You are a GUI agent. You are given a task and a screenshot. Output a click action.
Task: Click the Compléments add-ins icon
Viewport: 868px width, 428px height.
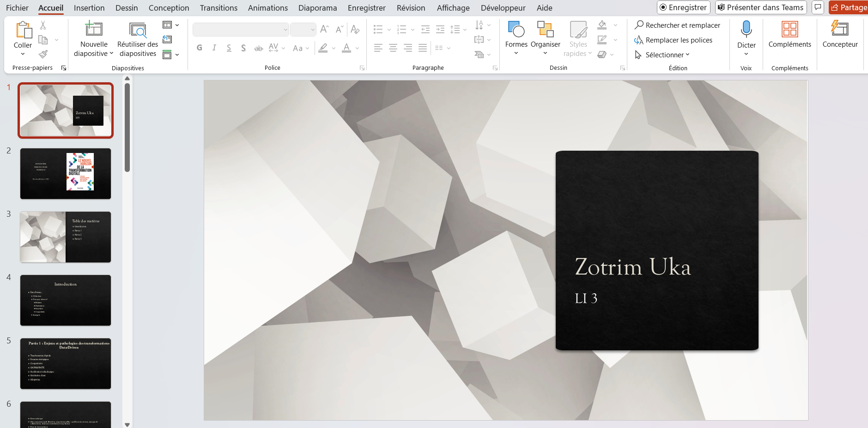(x=789, y=30)
